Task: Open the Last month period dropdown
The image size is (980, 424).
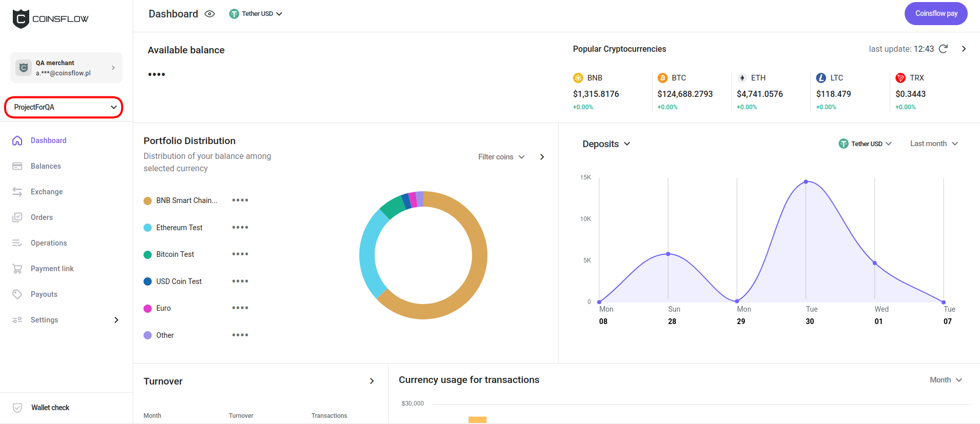Action: 933,144
